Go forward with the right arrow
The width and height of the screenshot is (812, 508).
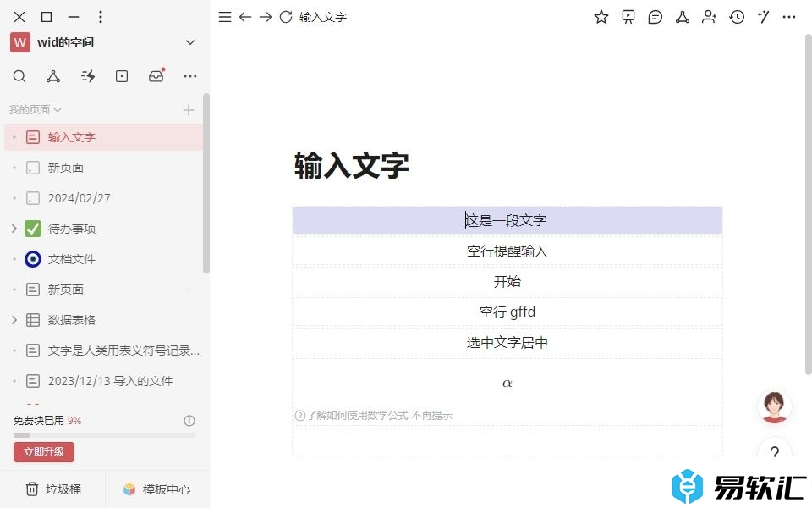coord(266,17)
